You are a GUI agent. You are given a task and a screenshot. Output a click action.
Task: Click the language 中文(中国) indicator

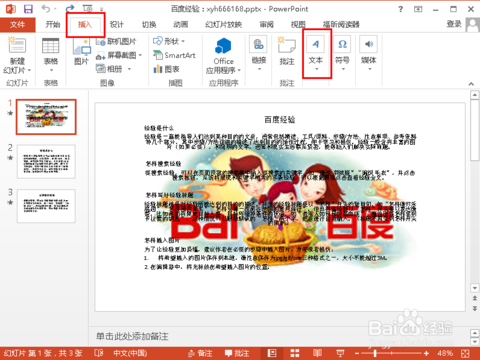coord(130,353)
